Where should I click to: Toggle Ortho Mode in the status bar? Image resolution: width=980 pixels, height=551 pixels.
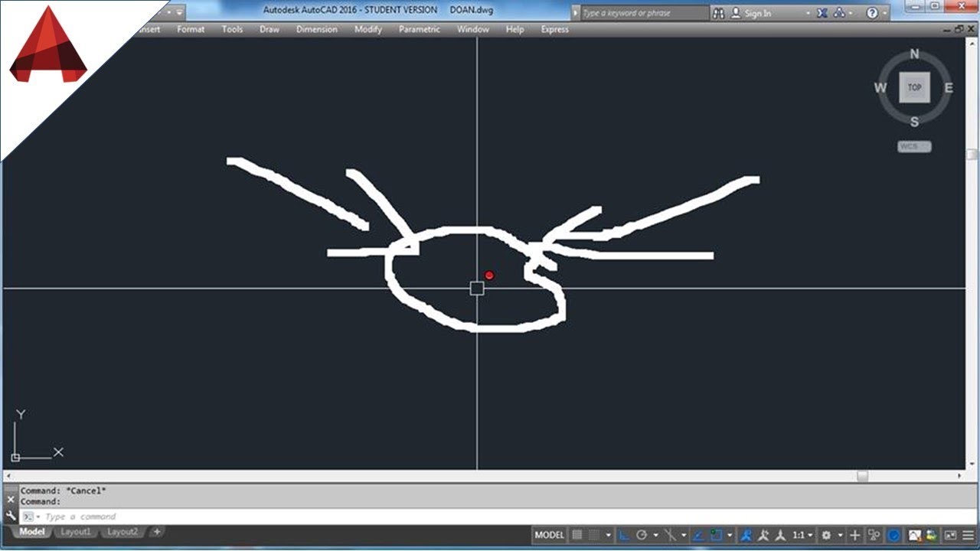tap(623, 535)
